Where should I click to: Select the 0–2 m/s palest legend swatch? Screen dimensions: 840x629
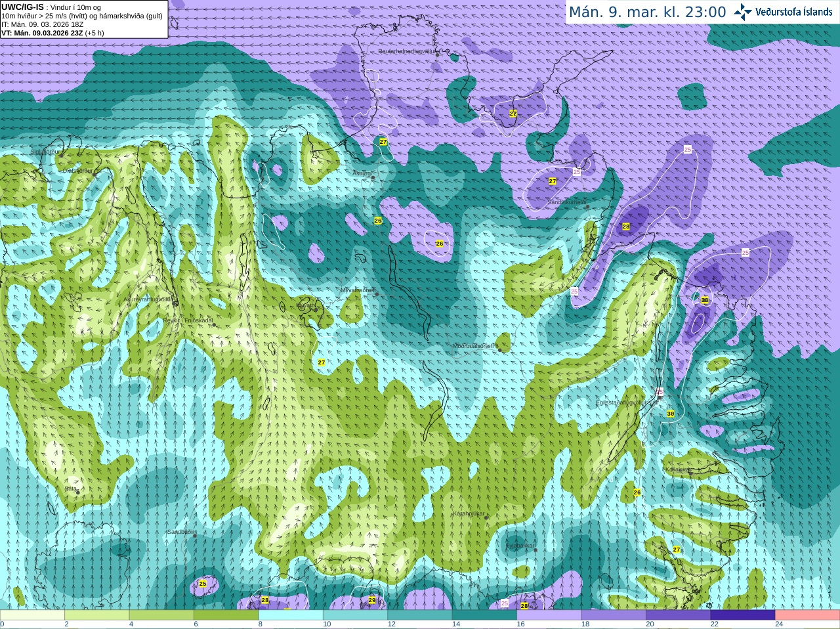coord(32,615)
